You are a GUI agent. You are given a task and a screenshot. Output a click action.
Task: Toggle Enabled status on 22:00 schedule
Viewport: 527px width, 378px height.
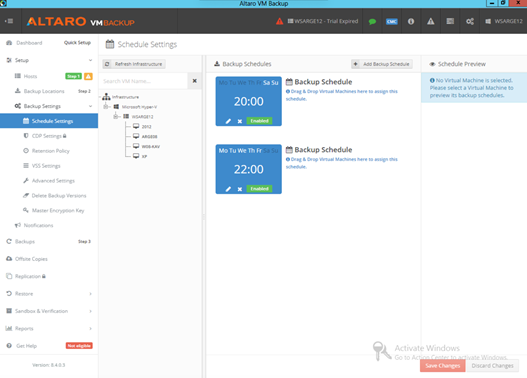[x=259, y=188]
